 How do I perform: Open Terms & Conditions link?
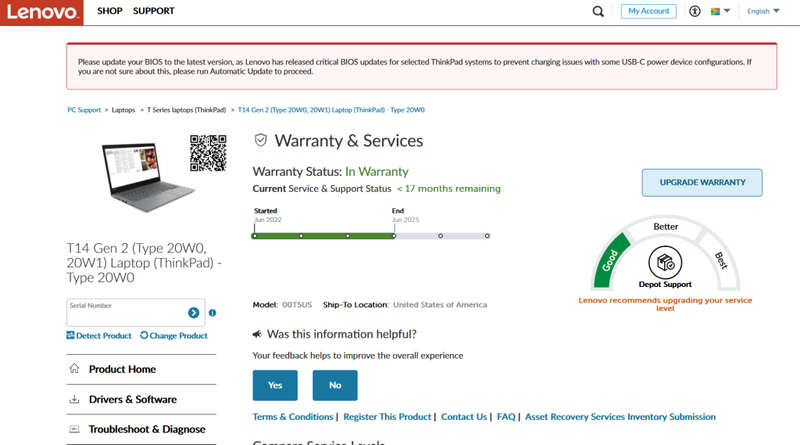coord(293,417)
